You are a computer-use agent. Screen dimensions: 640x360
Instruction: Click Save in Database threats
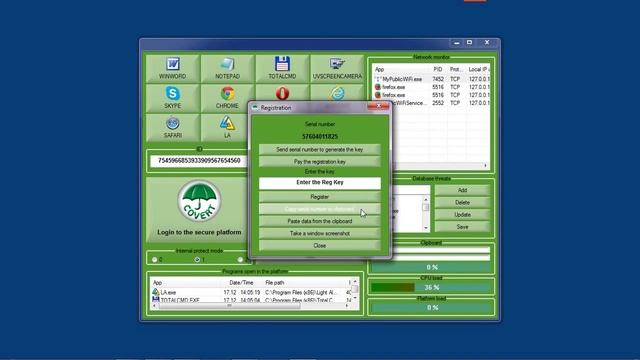point(462,227)
